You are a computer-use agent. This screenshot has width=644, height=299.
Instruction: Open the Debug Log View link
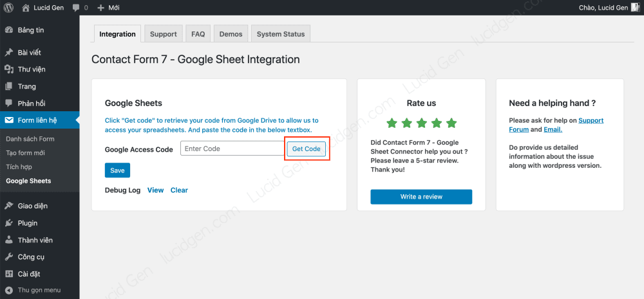point(155,190)
